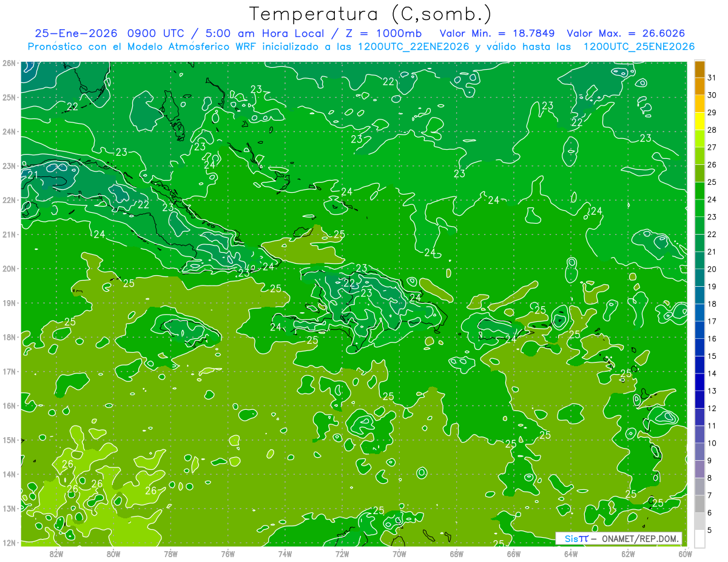
Task: Click the olive-green swatch between 25 and 26
Action: (x=699, y=173)
